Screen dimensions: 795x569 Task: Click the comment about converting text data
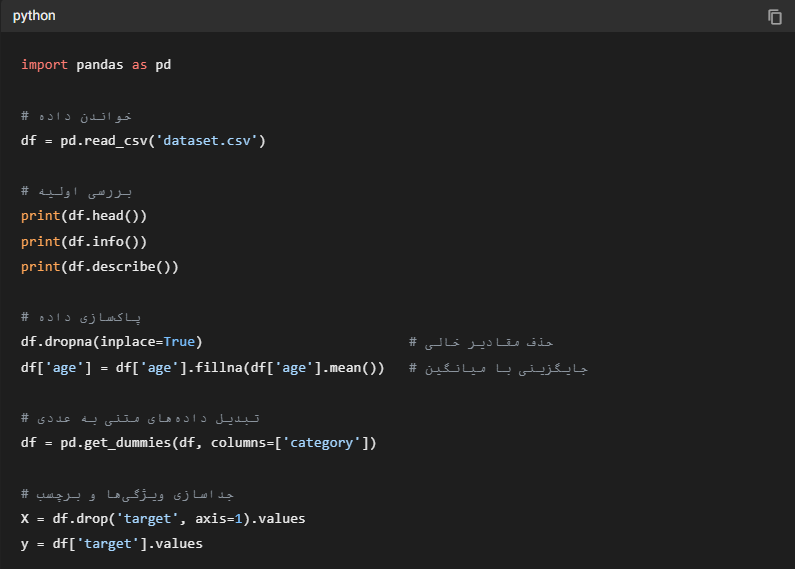tap(140, 418)
